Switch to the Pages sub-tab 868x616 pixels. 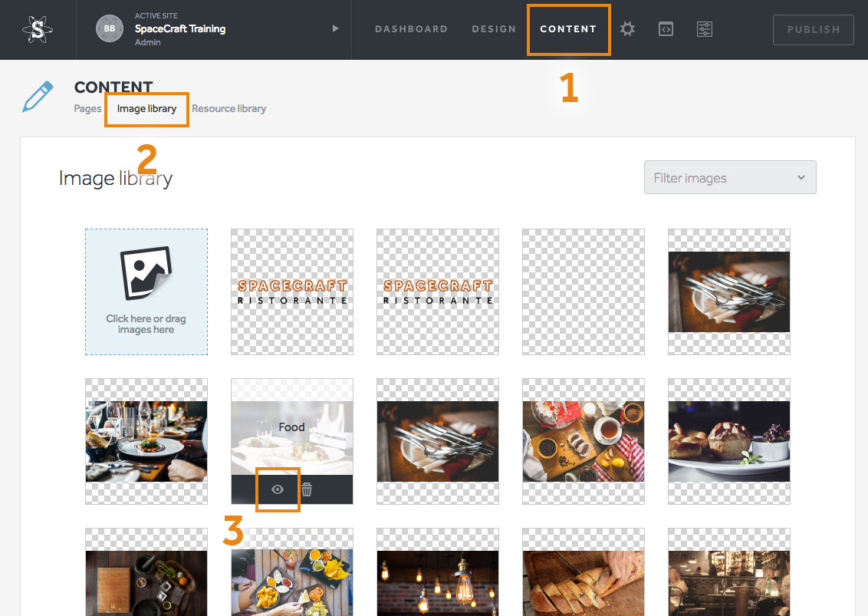tap(87, 109)
